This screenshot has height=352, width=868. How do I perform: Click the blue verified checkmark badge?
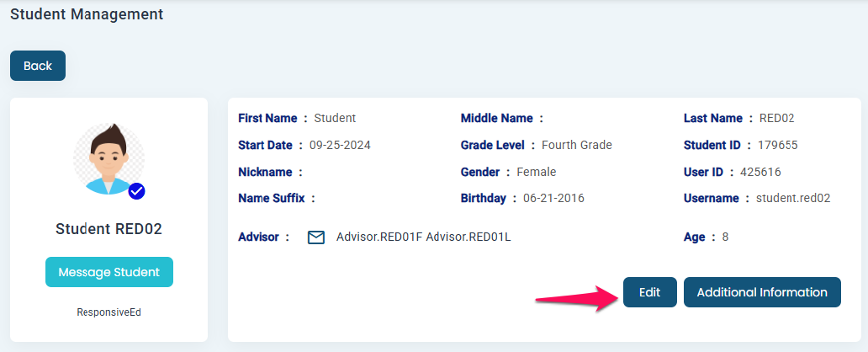click(x=136, y=192)
